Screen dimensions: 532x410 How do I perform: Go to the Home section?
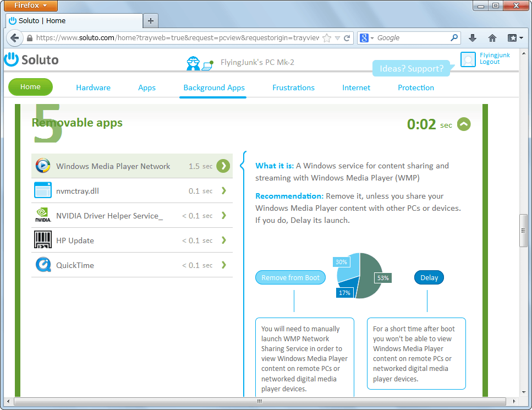(x=31, y=87)
